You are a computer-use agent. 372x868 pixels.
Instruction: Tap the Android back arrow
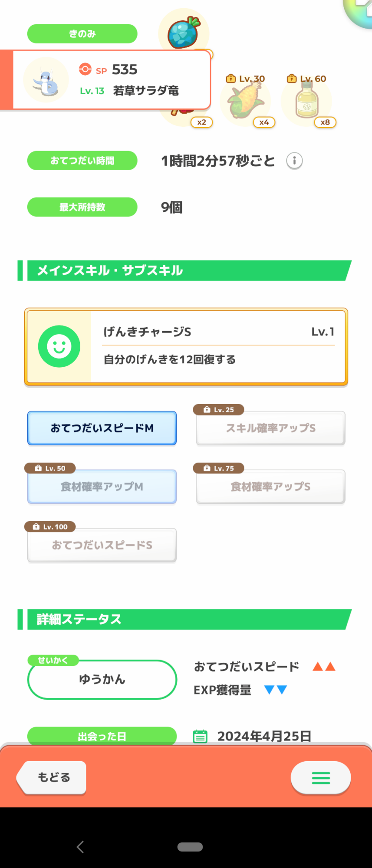pos(80,847)
